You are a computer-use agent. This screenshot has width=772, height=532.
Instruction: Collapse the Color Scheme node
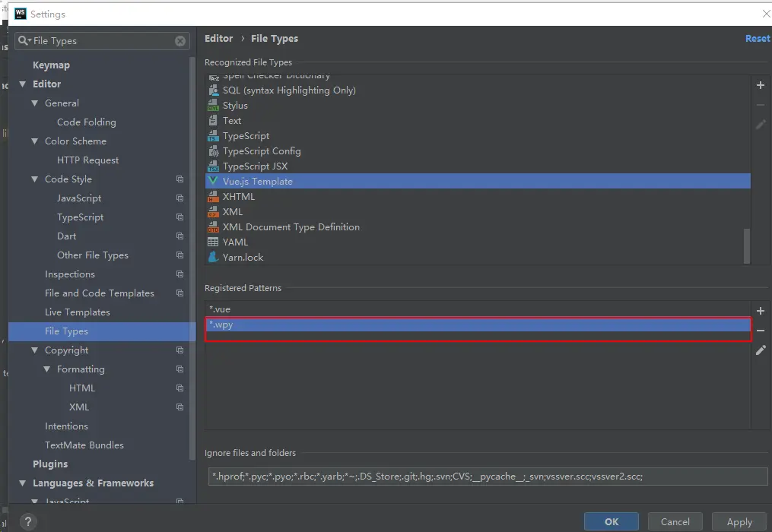coord(34,141)
